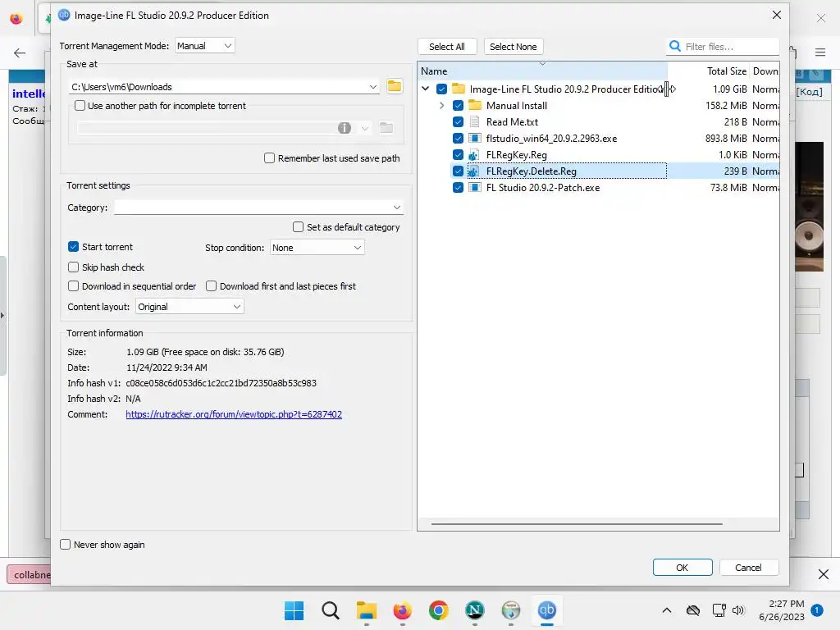Uncheck the FLRegKey.Delete.Reg file checkbox
This screenshot has width=840, height=630.
tap(458, 171)
